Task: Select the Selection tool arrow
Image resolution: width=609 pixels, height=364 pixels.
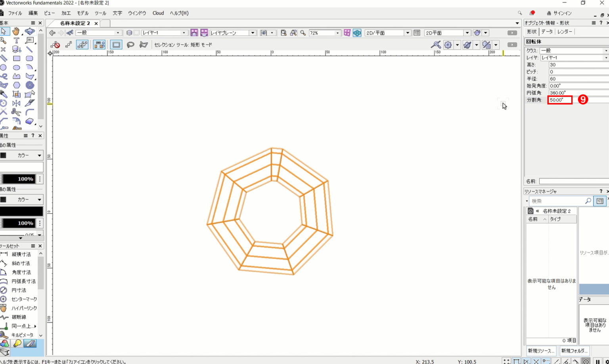Action: pos(4,32)
